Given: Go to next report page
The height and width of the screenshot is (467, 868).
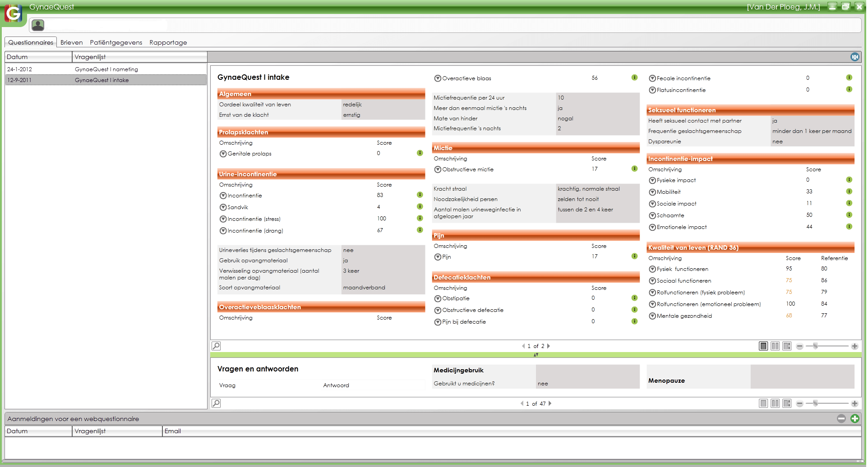Looking at the screenshot, I should (x=549, y=346).
